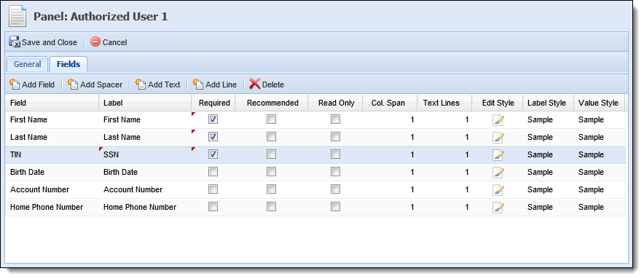Click the Delete button label
Image resolution: width=644 pixels, height=279 pixels.
pos(272,85)
